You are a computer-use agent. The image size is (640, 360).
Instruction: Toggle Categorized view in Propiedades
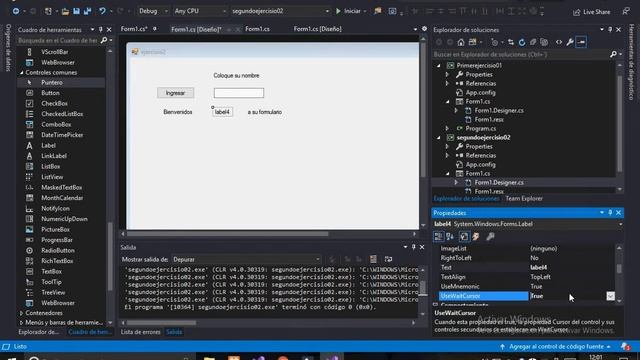click(438, 237)
